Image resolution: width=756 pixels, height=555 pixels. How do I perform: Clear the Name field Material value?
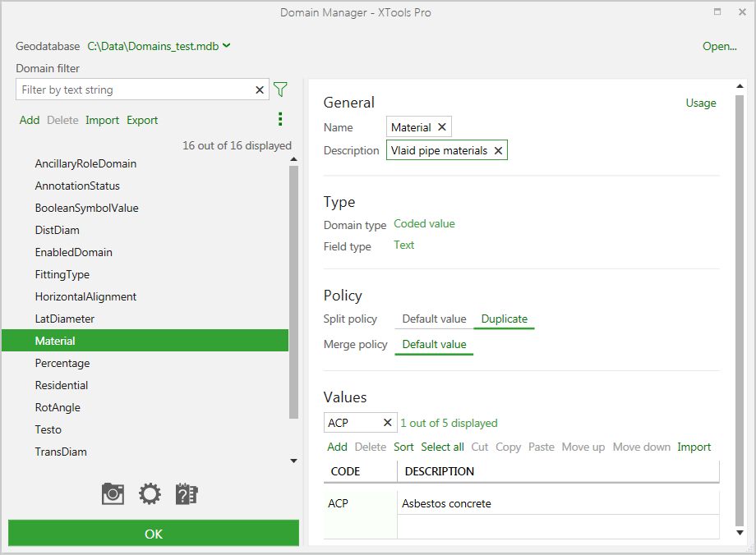(441, 126)
